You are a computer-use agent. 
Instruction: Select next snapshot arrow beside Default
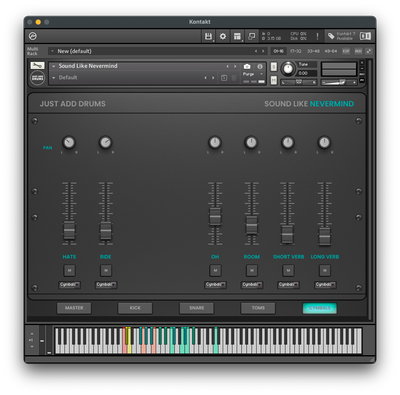(213, 78)
